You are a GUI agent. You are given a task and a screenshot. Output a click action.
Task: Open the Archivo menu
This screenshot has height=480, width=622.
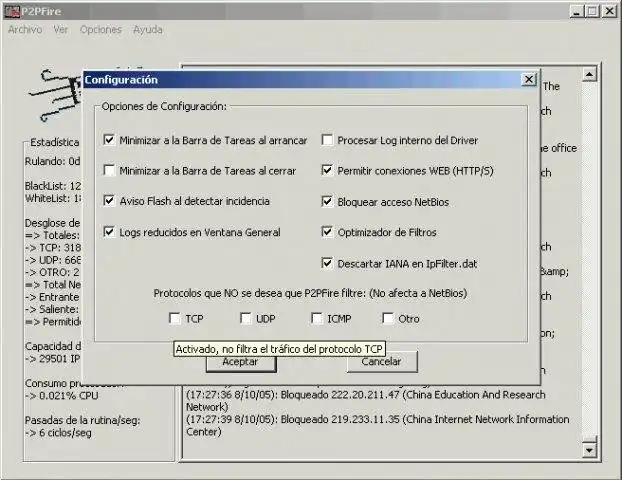pos(25,30)
